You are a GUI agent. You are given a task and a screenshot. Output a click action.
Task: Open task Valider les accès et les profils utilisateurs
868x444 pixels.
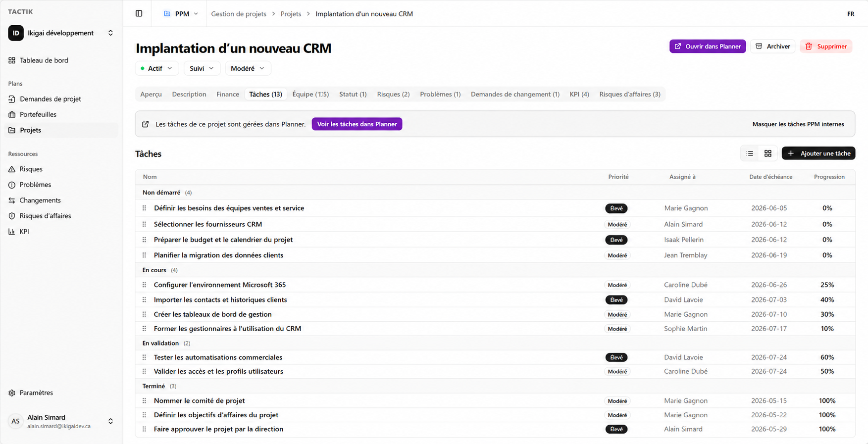(x=218, y=371)
